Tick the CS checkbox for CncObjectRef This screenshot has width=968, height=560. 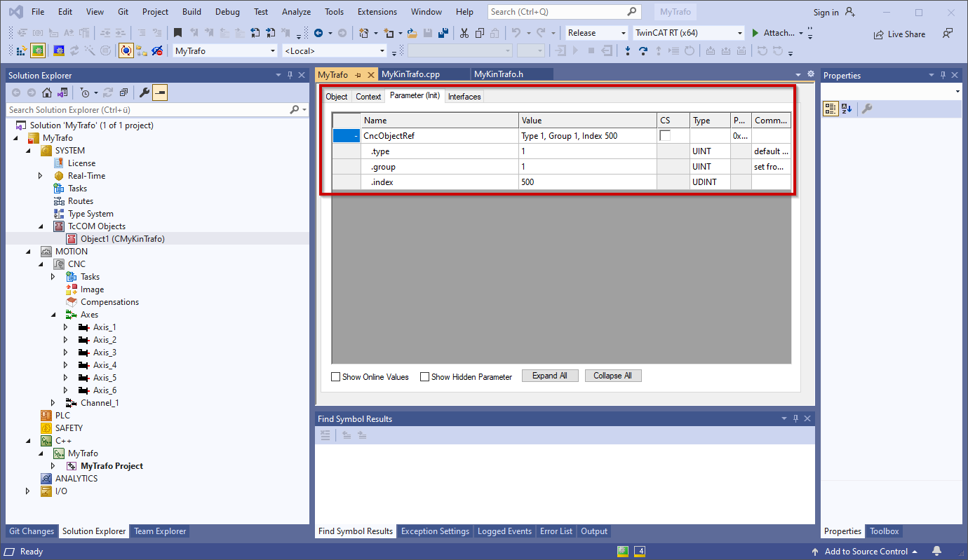(x=664, y=136)
